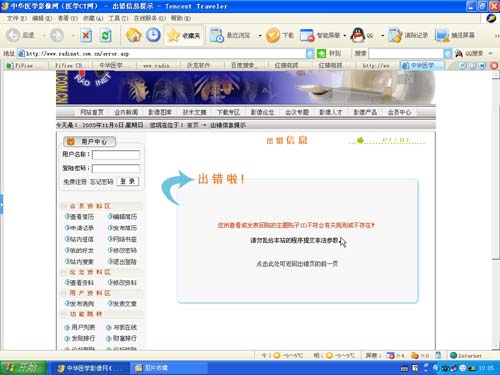This screenshot has width=500, height=375.
Task: Open the 最近浏览 recent pages button
Action: tap(231, 35)
